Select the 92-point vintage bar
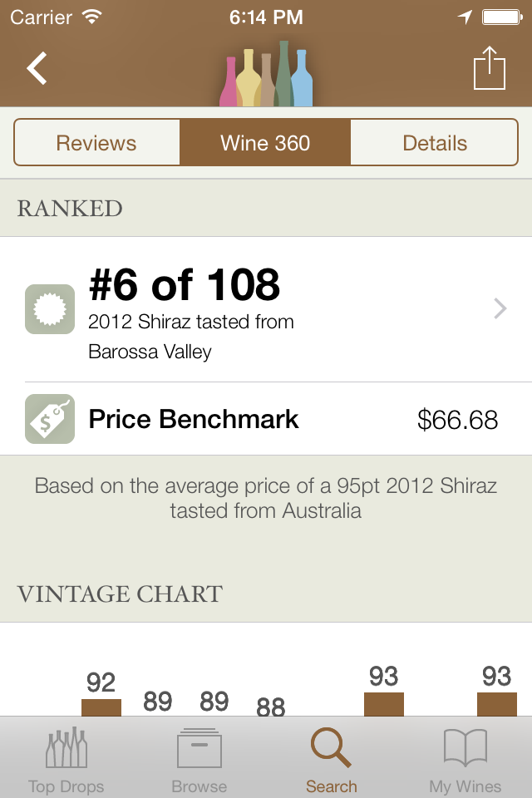The image size is (532, 798). coord(100,707)
